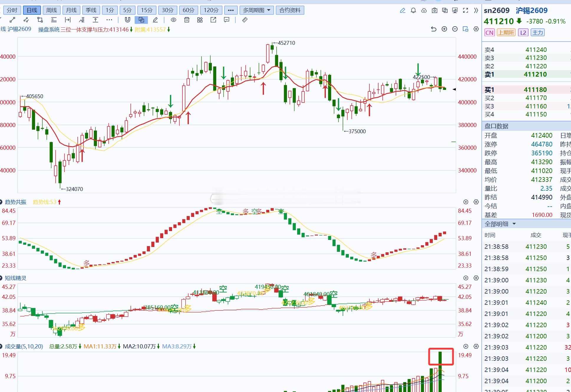
Task: Open more drawing tools ellipsis
Action: (x=109, y=20)
